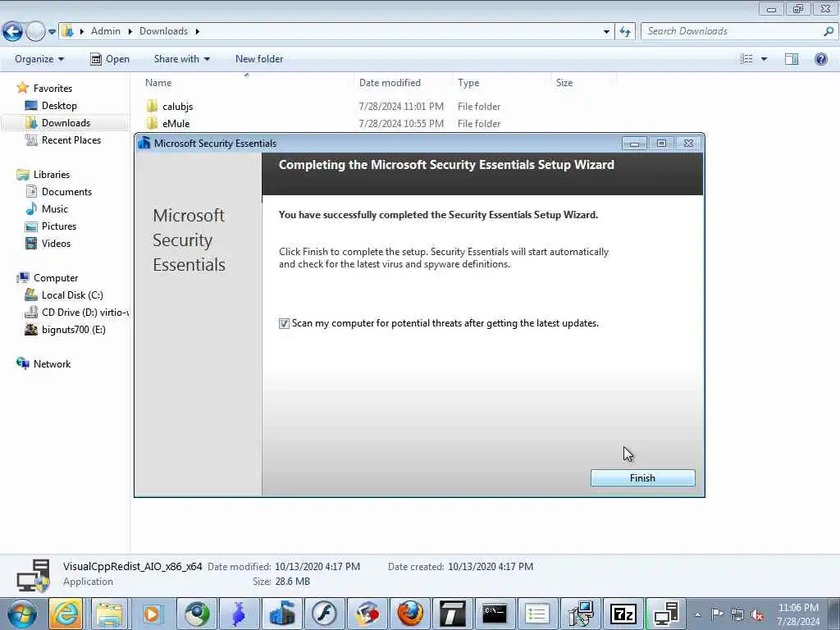840x630 pixels.
Task: Select Libraries in navigation pane
Action: [52, 175]
